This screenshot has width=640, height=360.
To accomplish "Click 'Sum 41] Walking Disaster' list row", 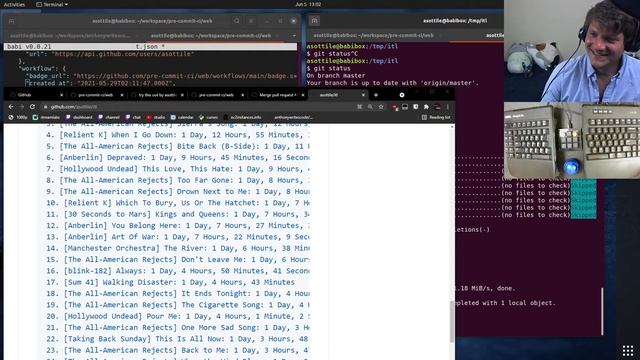I will (x=170, y=282).
